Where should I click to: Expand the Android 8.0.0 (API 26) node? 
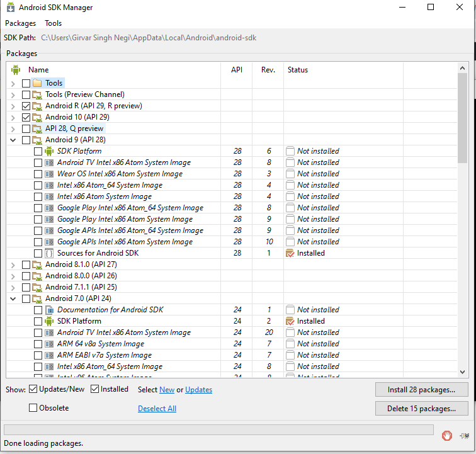coord(13,276)
